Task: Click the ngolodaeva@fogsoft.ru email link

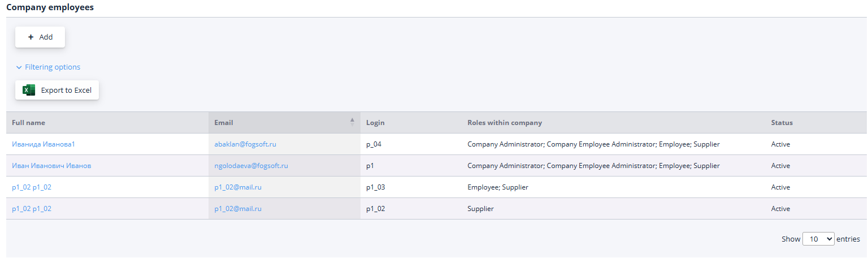Action: (x=251, y=166)
